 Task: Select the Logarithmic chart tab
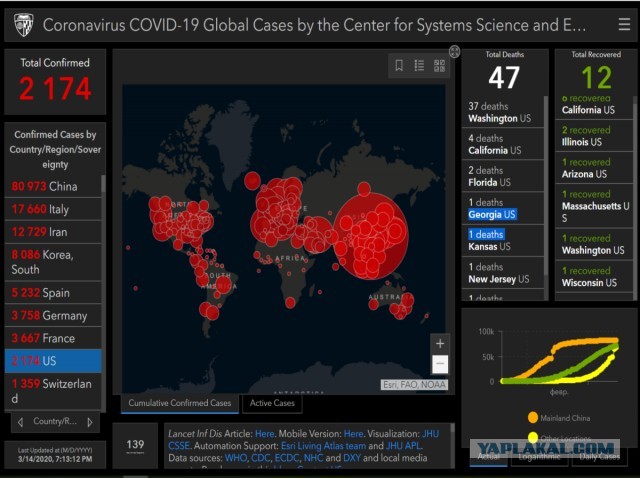point(539,457)
